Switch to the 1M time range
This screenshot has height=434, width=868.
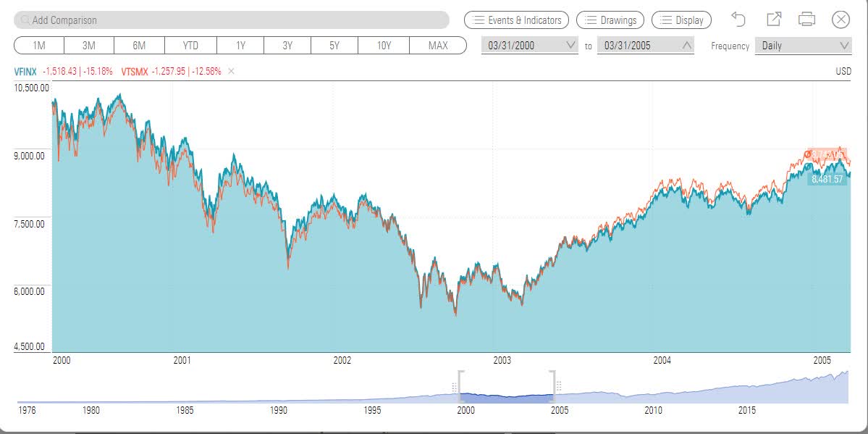(38, 45)
